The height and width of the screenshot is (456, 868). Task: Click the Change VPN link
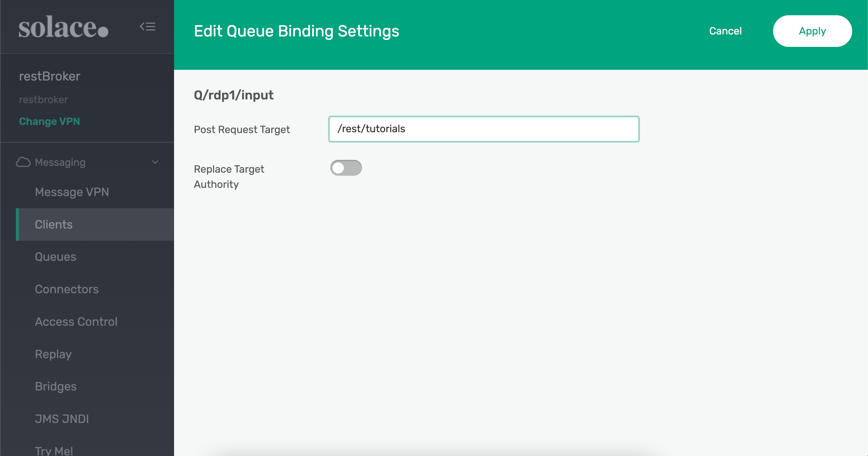(x=49, y=121)
